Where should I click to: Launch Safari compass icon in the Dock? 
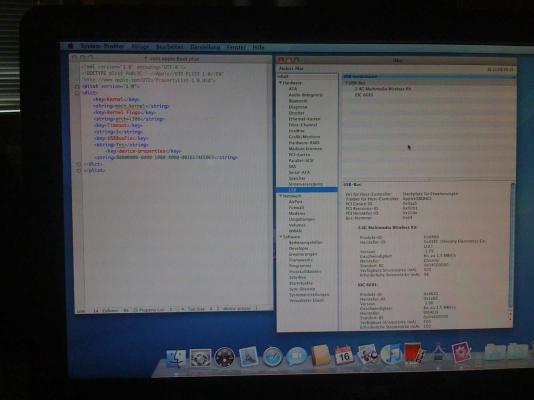272,357
